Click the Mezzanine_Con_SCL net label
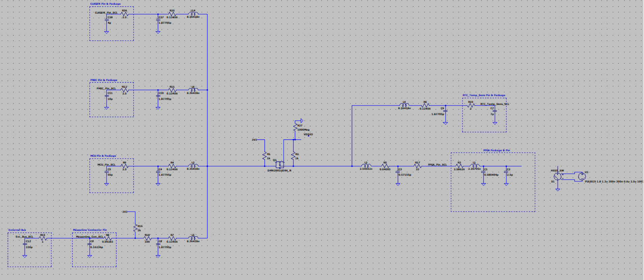The image size is (644, 280). 89,237
